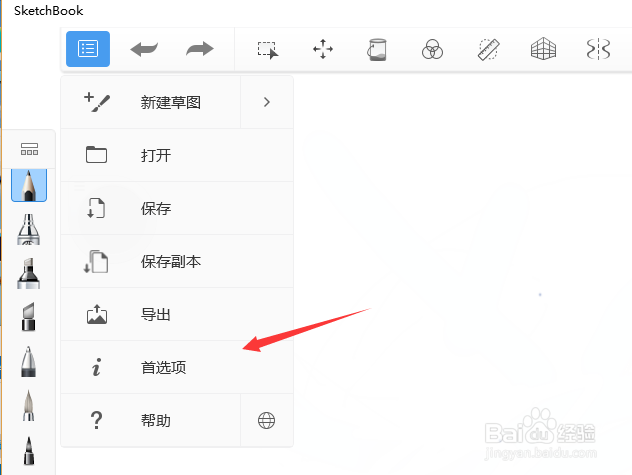The width and height of the screenshot is (632, 475).
Task: Toggle the symmetry tool
Action: pyautogui.click(x=598, y=49)
